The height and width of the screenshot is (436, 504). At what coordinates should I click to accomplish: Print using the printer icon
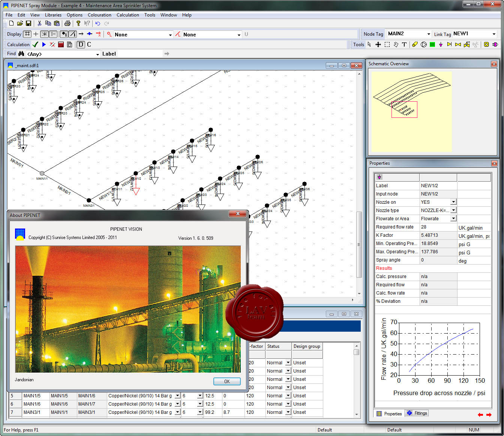tap(67, 23)
